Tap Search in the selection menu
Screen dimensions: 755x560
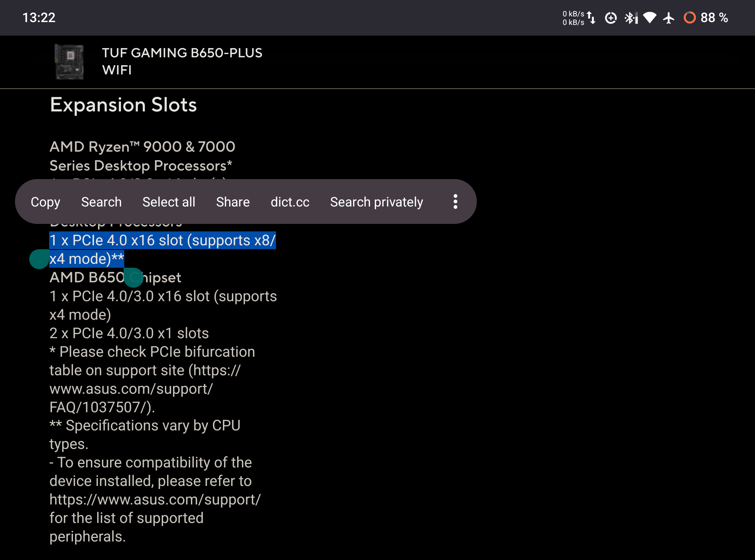(x=101, y=202)
